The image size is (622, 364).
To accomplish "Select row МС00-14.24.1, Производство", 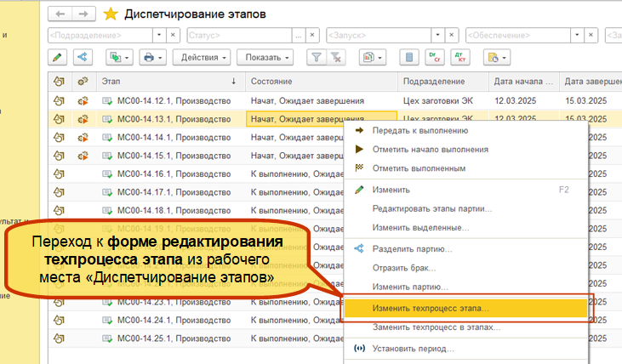I will [174, 320].
